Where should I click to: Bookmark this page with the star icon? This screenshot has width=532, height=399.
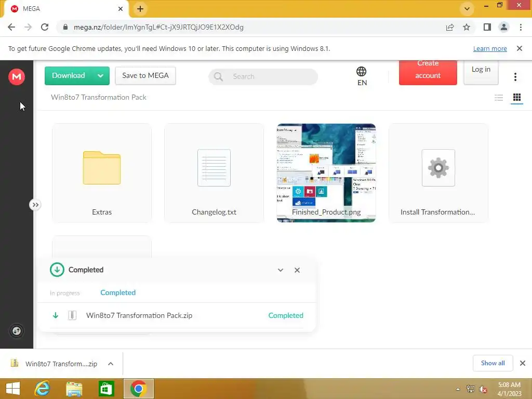pyautogui.click(x=467, y=27)
